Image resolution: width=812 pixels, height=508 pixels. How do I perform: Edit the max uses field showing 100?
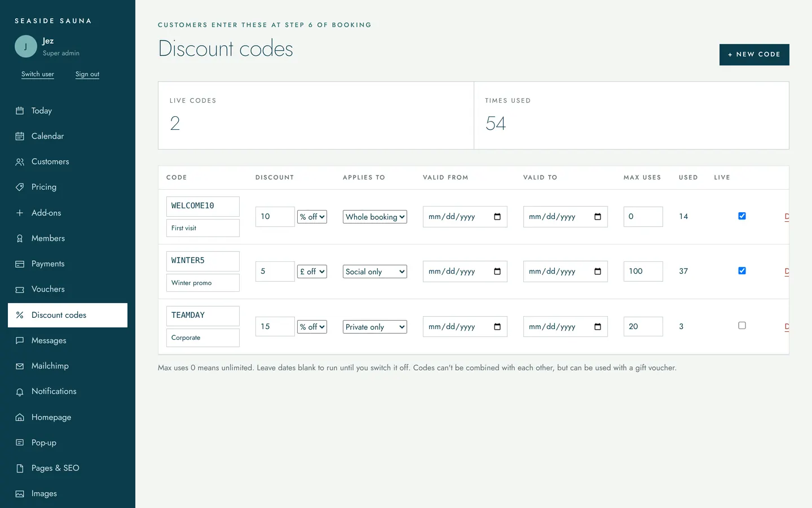pyautogui.click(x=643, y=271)
